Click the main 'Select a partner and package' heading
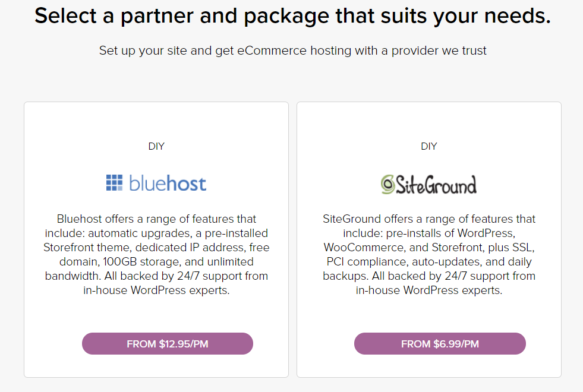583x392 pixels. pos(292,16)
